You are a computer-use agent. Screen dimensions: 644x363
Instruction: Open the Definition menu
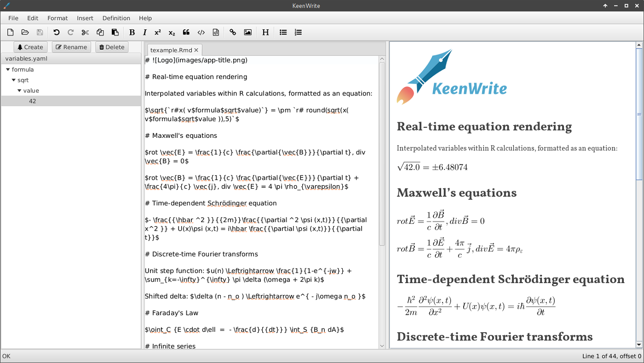(x=116, y=18)
